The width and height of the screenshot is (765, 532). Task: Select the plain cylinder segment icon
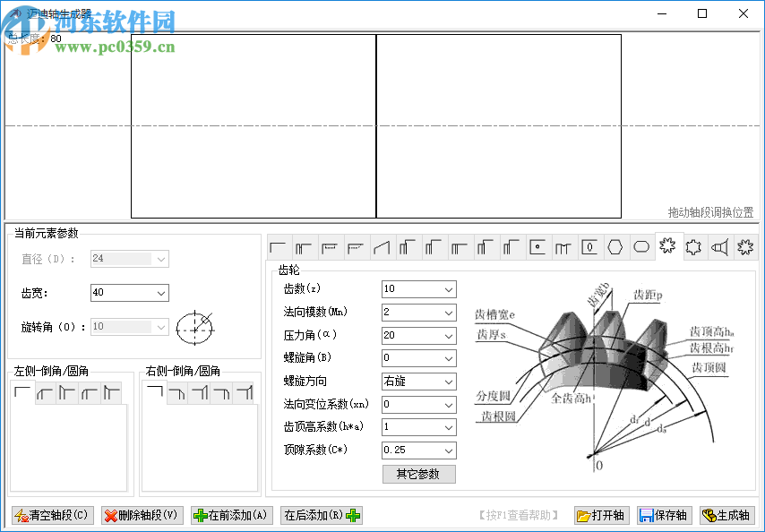(x=278, y=246)
